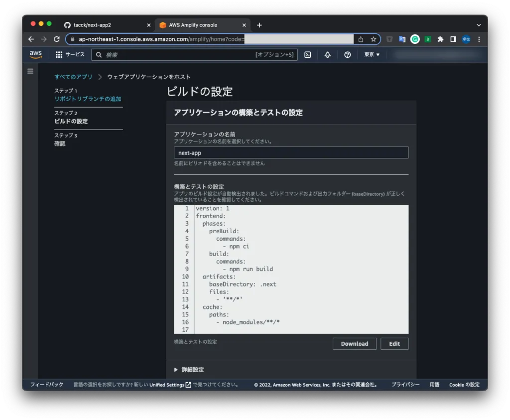The image size is (510, 420).
Task: Return to step 1 リポジトリブランチの追加
Action: pos(88,99)
